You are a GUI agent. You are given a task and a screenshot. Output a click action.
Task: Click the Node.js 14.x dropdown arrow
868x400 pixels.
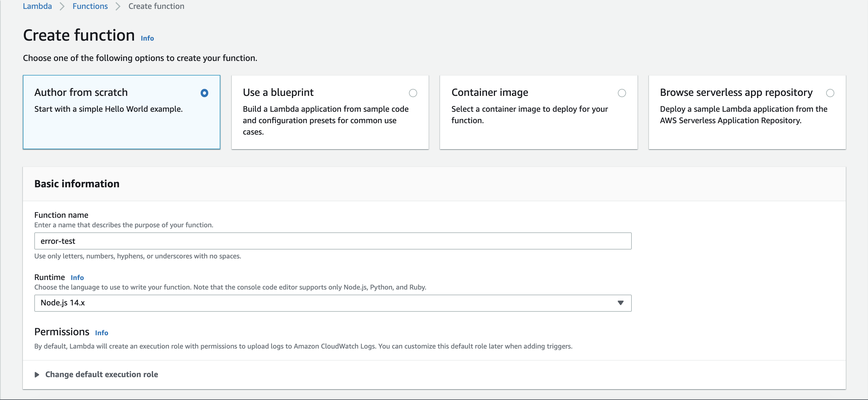(x=621, y=303)
